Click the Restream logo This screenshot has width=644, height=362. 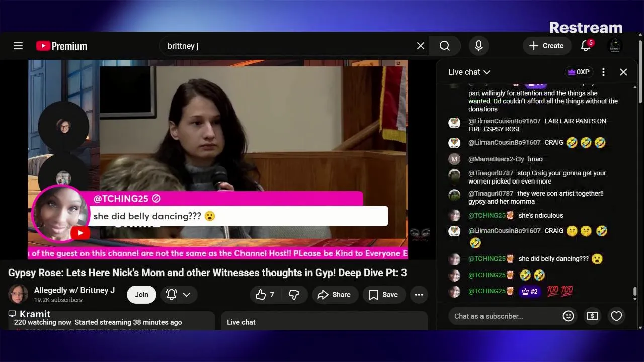tap(586, 27)
